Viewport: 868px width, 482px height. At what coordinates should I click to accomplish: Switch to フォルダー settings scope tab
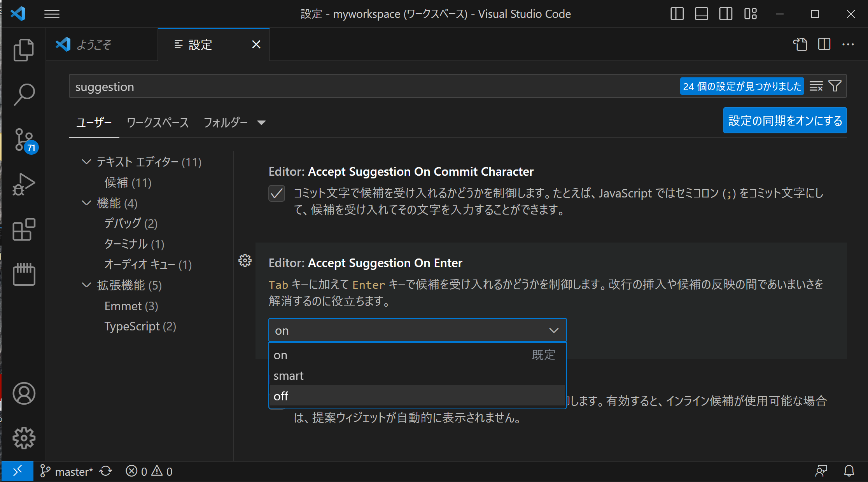pos(226,122)
